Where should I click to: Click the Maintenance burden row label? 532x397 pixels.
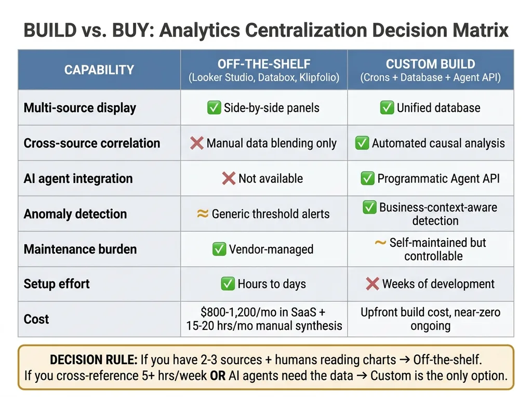pos(81,249)
